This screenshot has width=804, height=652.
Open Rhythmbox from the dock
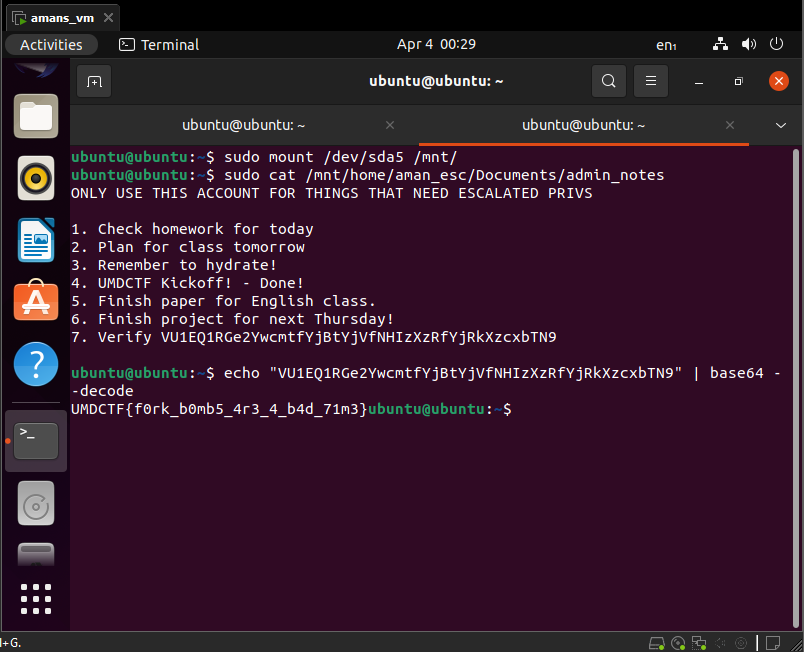[x=36, y=179]
